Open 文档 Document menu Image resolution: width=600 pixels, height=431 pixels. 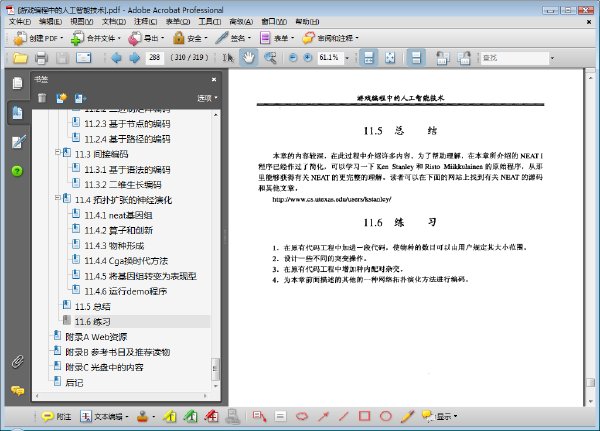(114, 21)
